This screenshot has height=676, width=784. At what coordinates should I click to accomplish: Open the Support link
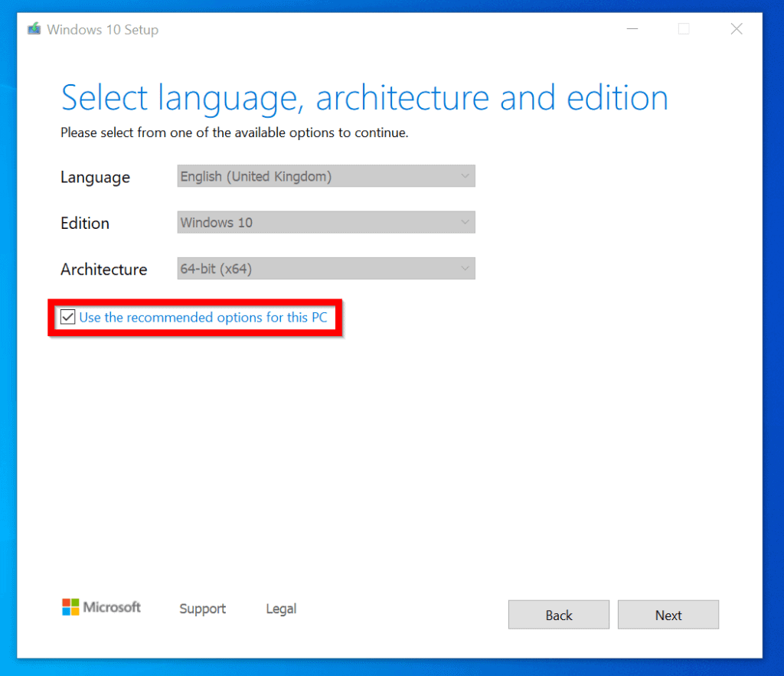(202, 609)
